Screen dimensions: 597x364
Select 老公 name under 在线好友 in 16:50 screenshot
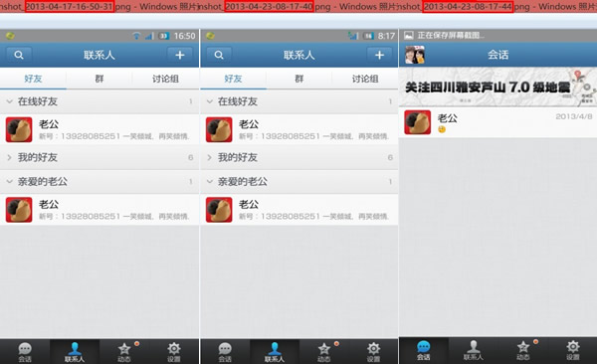click(49, 124)
